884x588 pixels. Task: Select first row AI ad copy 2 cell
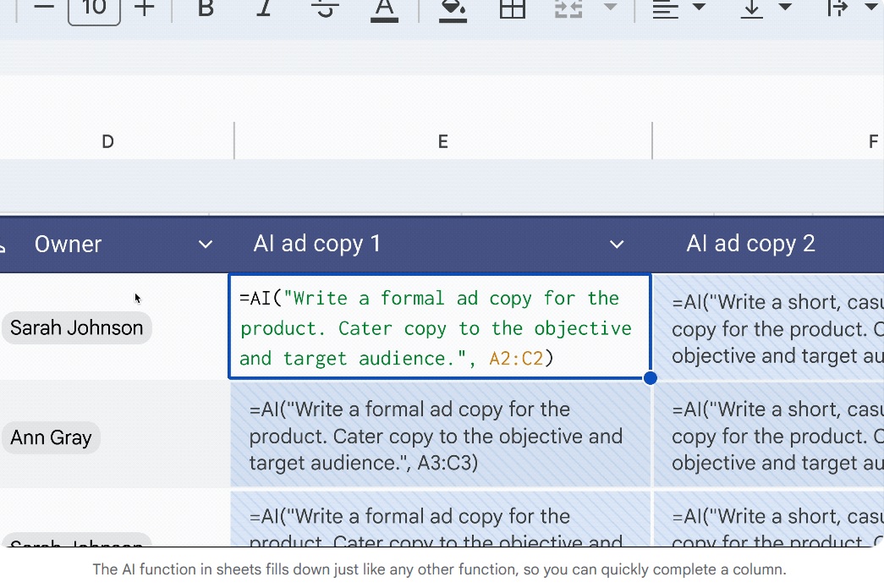[769, 328]
